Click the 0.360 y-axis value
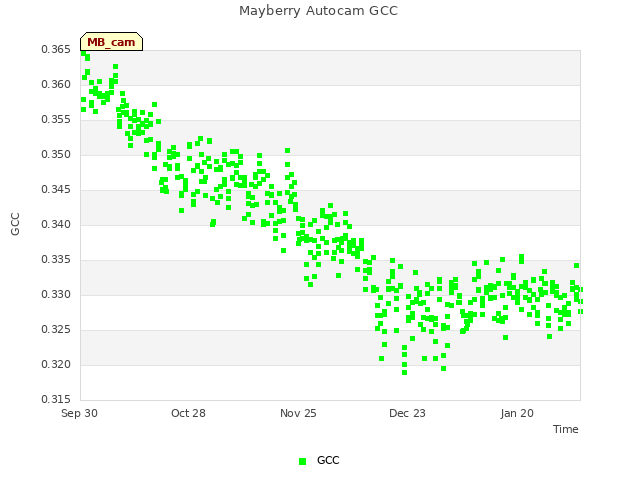The image size is (640, 480). 56,84
